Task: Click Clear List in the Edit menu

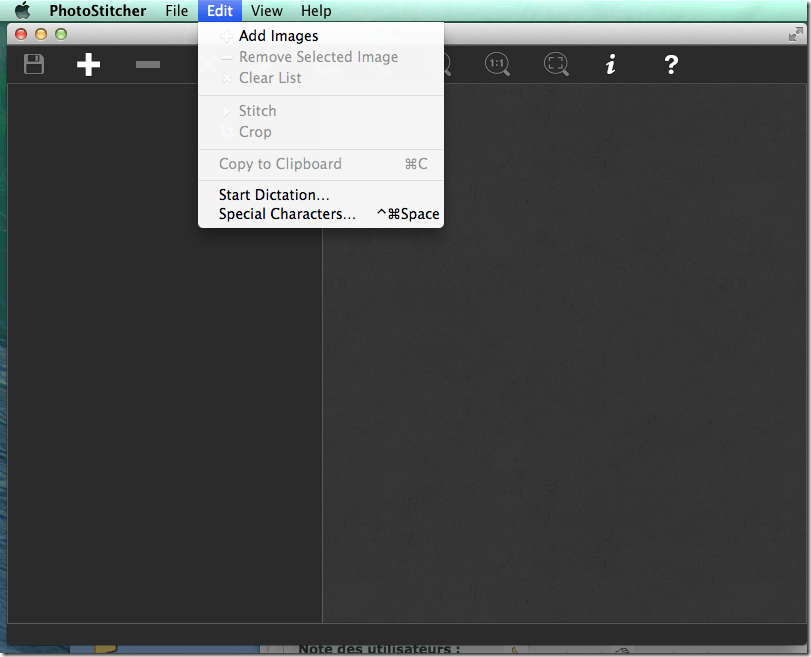Action: (x=270, y=78)
